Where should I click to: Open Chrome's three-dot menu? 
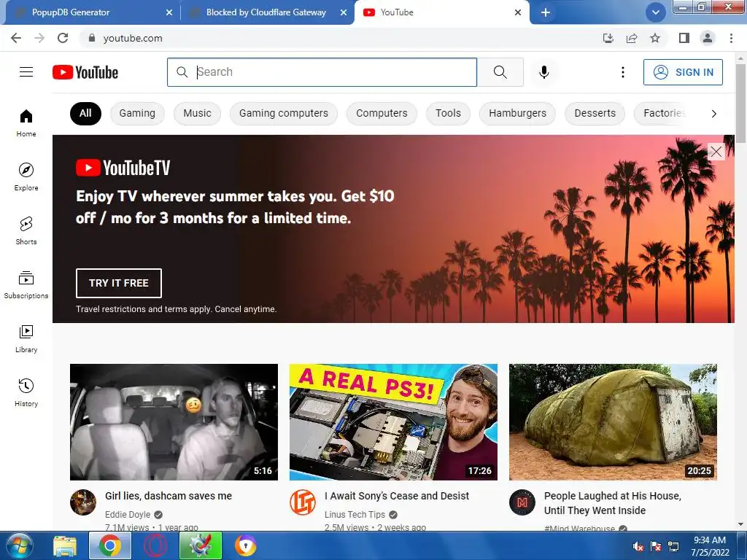[x=731, y=38]
